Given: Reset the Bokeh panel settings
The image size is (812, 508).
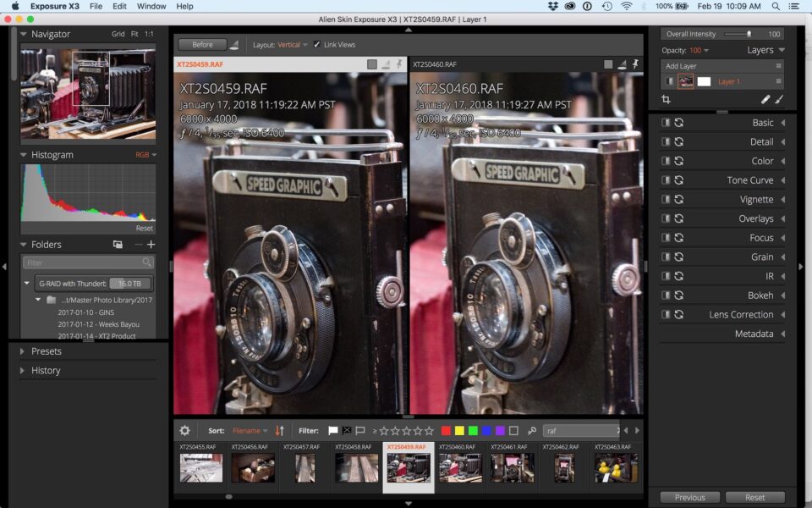Looking at the screenshot, I should [x=679, y=295].
